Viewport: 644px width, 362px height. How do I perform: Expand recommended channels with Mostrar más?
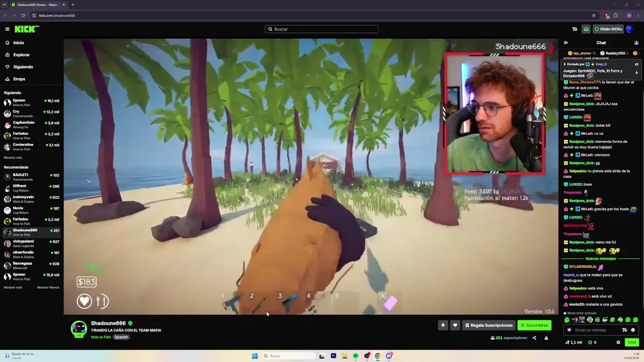coord(13,288)
